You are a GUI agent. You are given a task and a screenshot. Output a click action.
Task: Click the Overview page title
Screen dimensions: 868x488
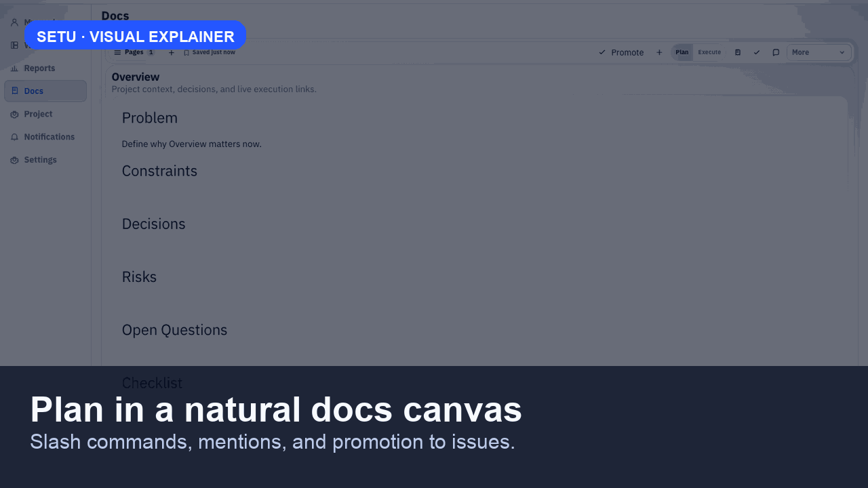pyautogui.click(x=136, y=77)
